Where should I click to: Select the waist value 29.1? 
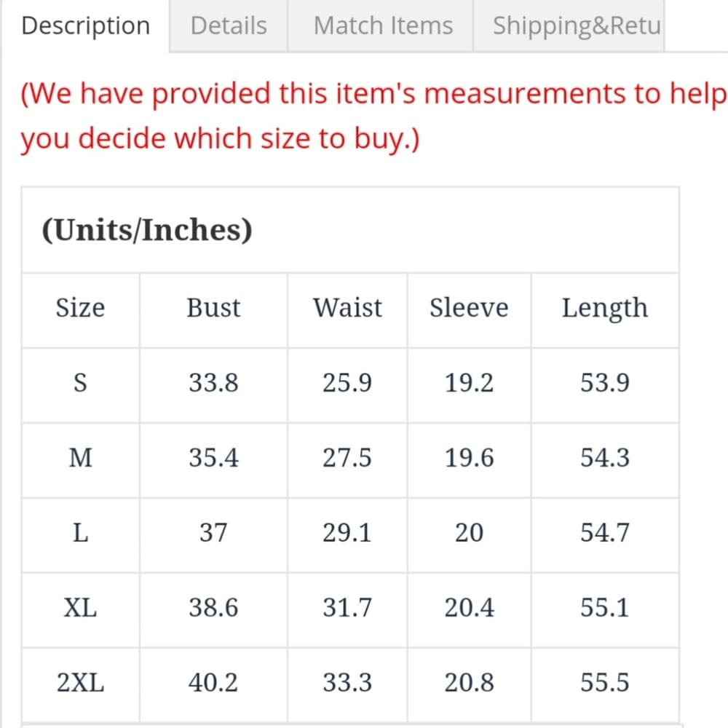347,533
